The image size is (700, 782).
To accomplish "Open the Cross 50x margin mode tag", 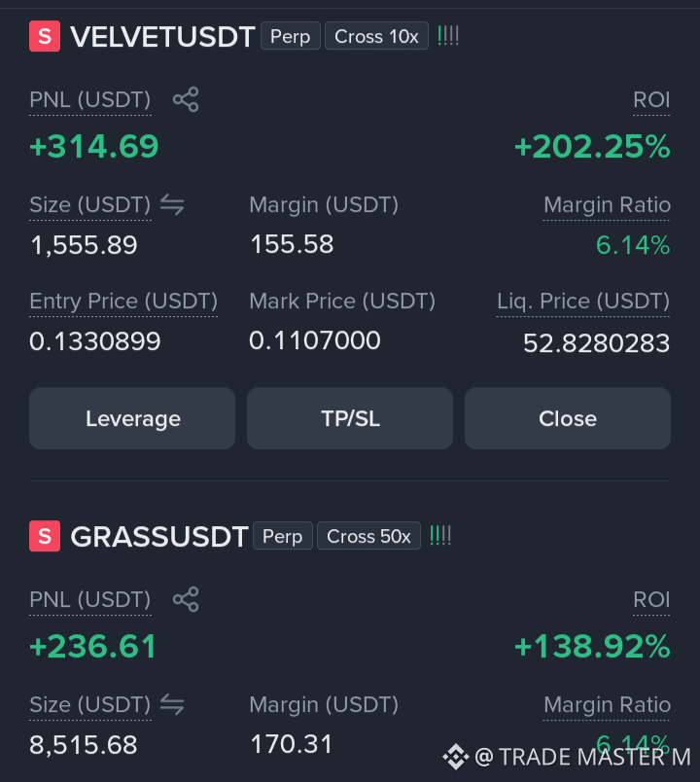I will pos(368,536).
